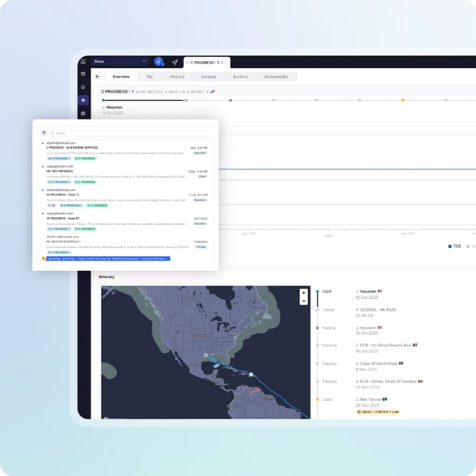
Task: Expand the CRUDE 270K MTs Load badge
Action: coord(378,411)
